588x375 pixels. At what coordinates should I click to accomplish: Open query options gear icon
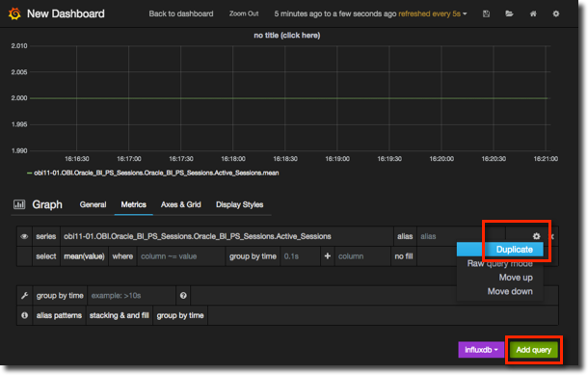[536, 236]
